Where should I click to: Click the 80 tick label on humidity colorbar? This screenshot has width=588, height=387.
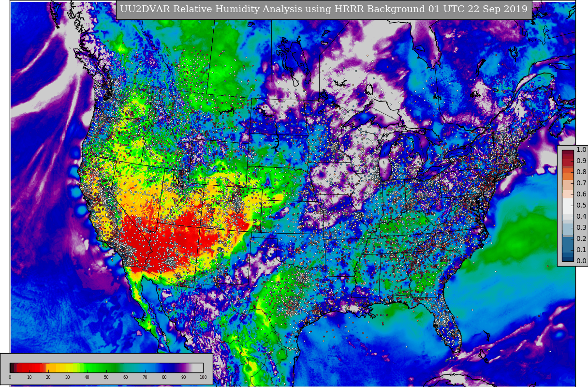164,377
